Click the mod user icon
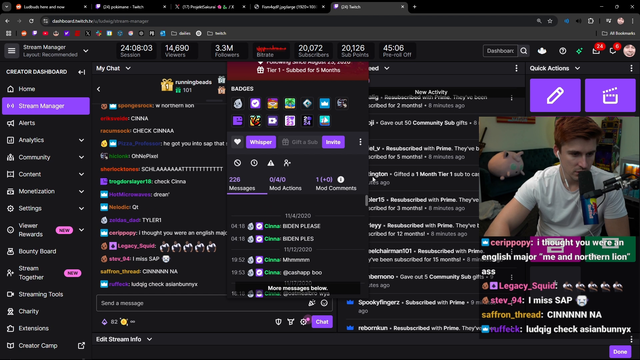640x360 pixels. (287, 163)
